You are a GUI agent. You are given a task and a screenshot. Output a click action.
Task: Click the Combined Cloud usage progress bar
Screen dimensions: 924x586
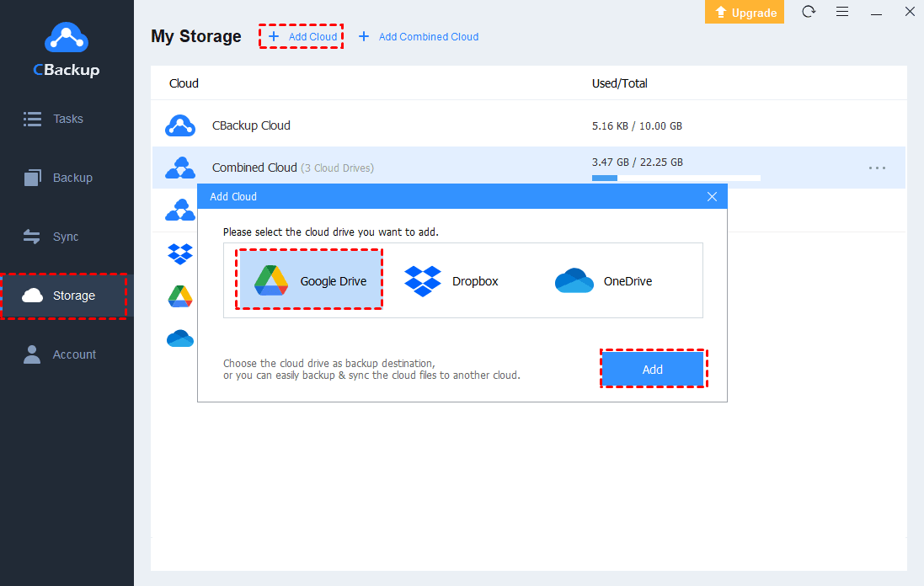(x=676, y=178)
